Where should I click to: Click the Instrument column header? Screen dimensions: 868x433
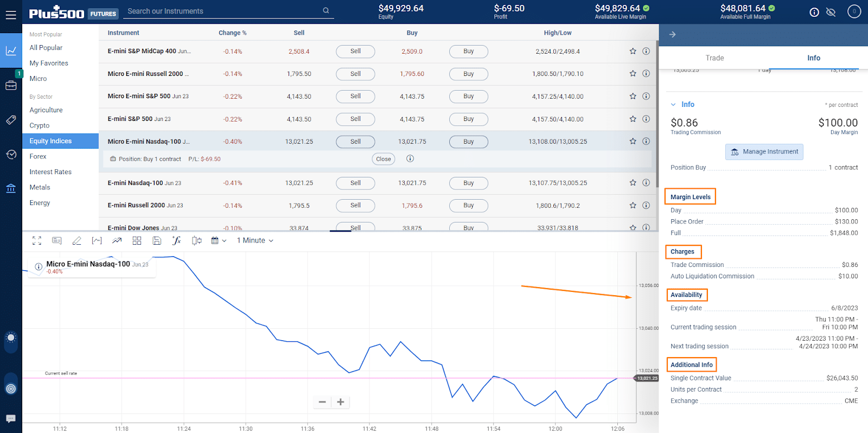123,33
